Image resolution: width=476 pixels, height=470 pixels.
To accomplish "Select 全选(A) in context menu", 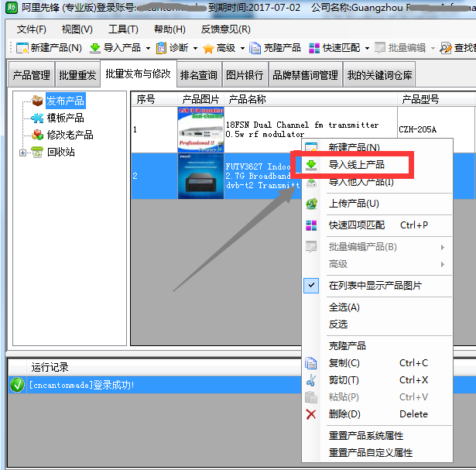I will pos(344,307).
